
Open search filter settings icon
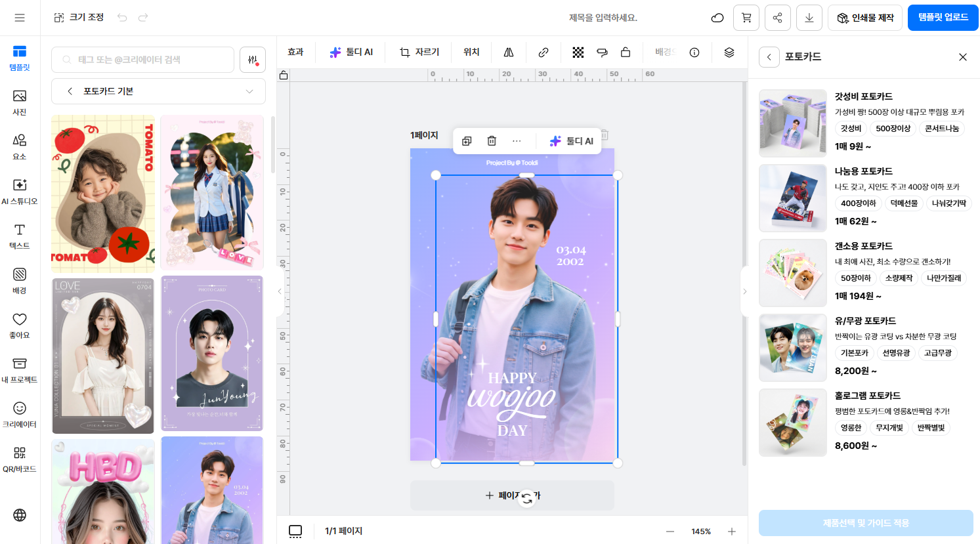pyautogui.click(x=253, y=60)
